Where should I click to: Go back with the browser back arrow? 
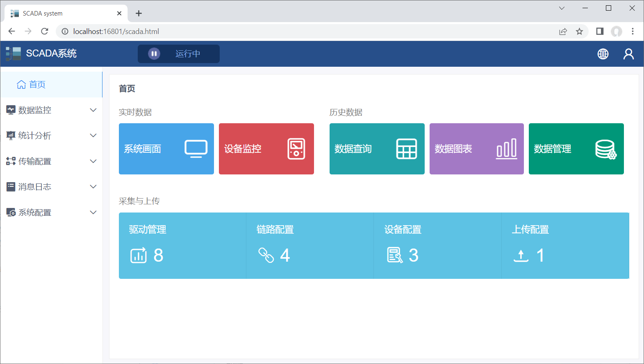(x=11, y=32)
